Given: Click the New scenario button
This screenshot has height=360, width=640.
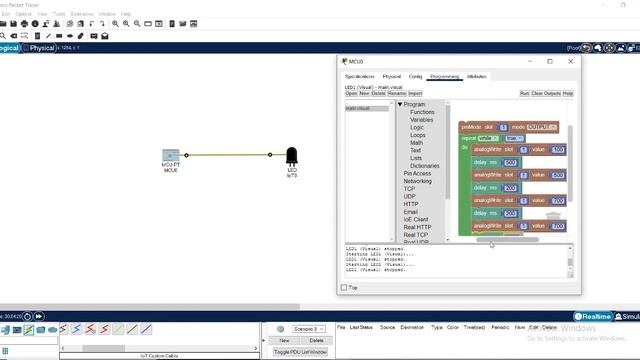Looking at the screenshot, I should (284, 340).
